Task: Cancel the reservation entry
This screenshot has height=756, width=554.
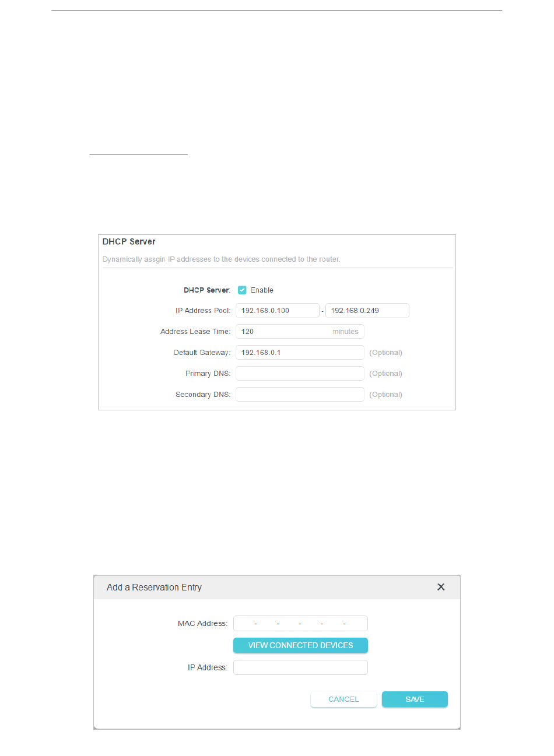Action: pos(343,699)
